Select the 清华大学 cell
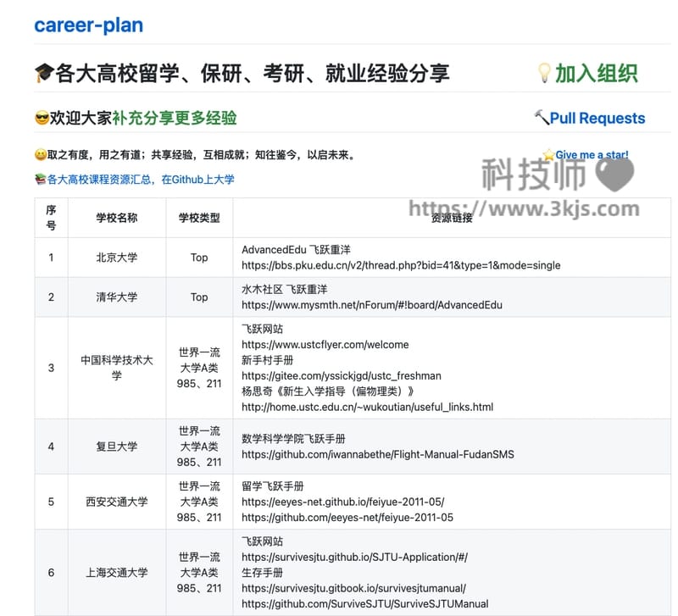This screenshot has height=616, width=678. coord(117,297)
